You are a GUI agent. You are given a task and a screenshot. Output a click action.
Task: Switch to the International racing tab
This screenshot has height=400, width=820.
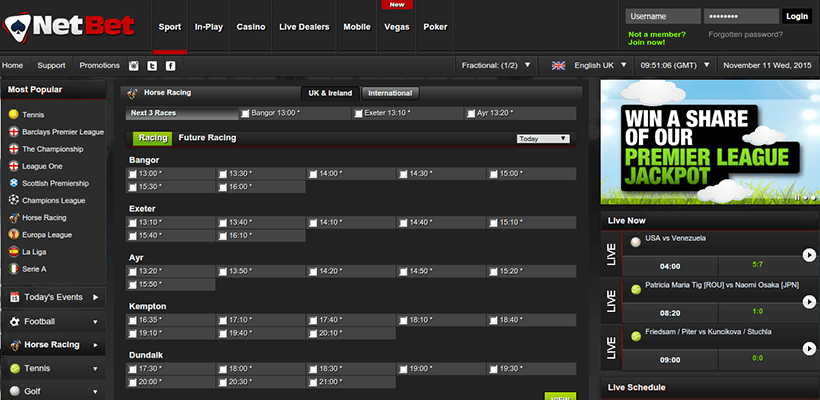pyautogui.click(x=390, y=93)
